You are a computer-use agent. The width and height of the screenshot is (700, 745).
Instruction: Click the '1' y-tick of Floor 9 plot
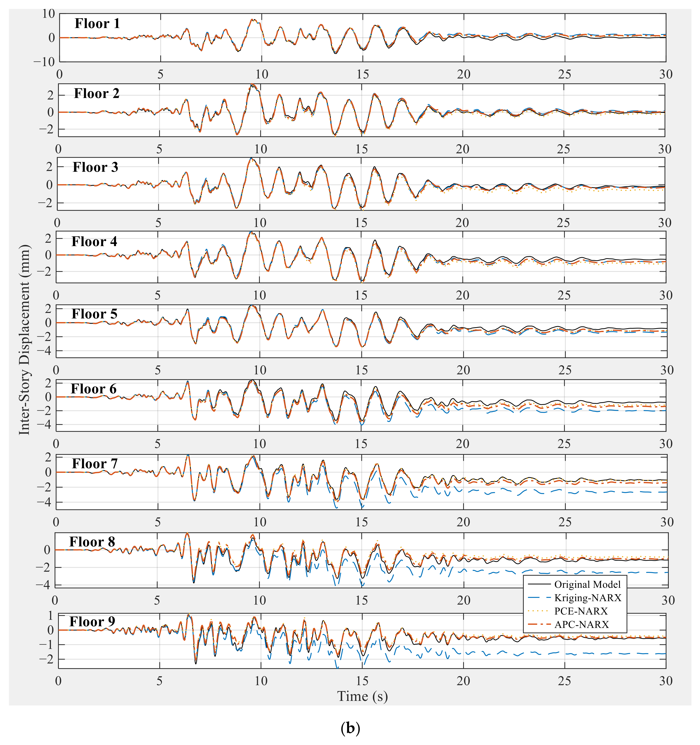(51, 616)
